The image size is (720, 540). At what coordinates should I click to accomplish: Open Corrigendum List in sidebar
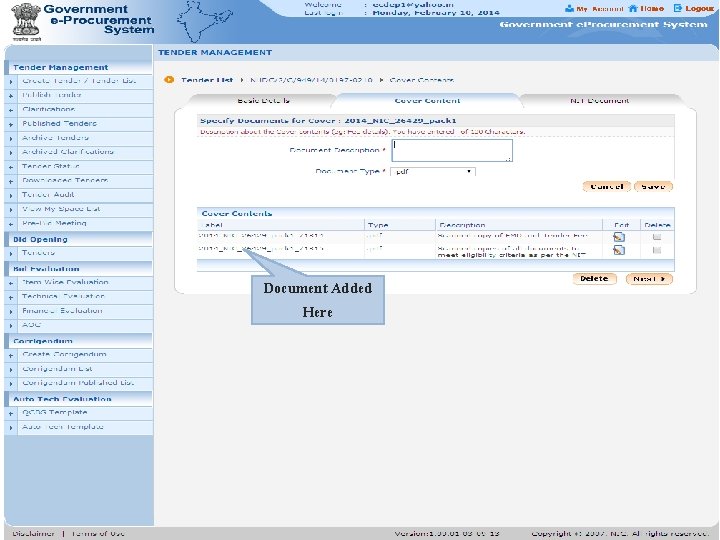click(x=57, y=369)
